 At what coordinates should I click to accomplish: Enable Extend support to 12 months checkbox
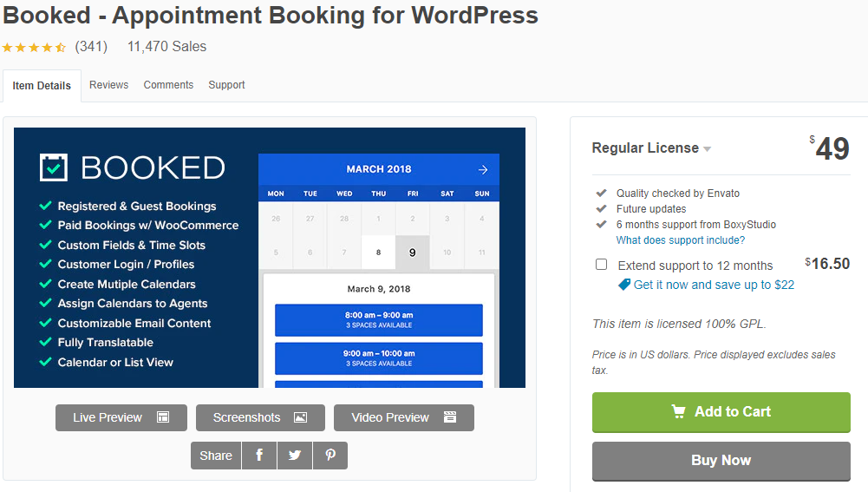[601, 265]
